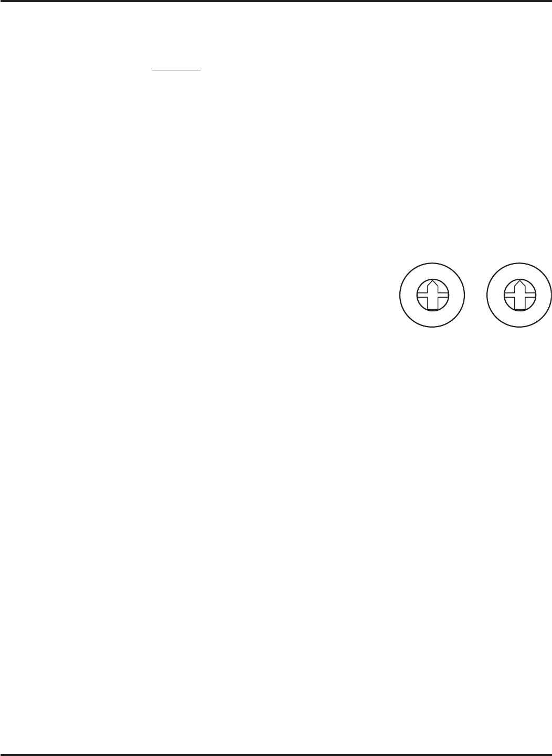
Task: Click the thick top border line
Action: (276, 2)
